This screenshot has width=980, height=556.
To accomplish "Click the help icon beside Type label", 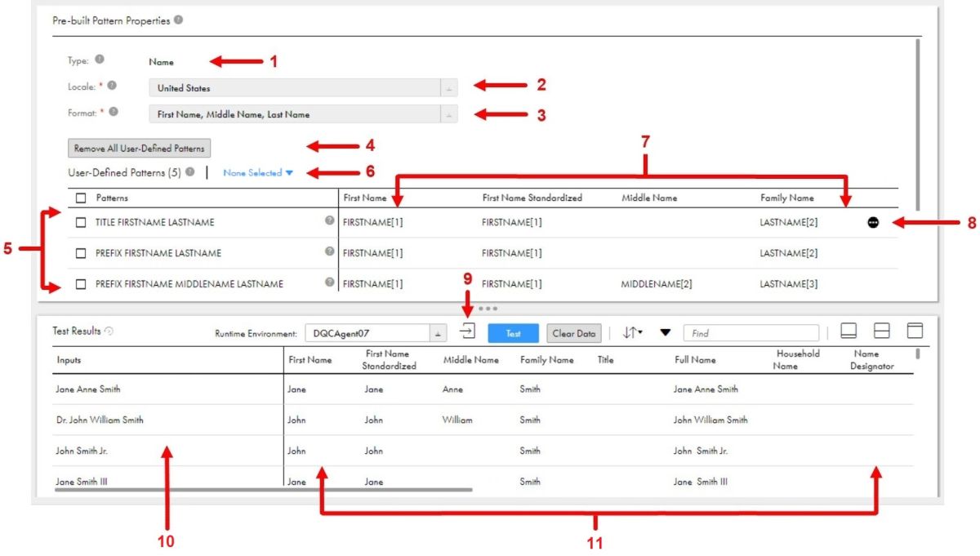I will click(x=100, y=60).
